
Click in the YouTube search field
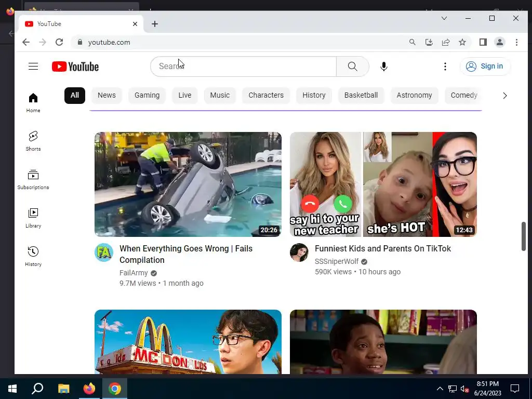point(243,66)
